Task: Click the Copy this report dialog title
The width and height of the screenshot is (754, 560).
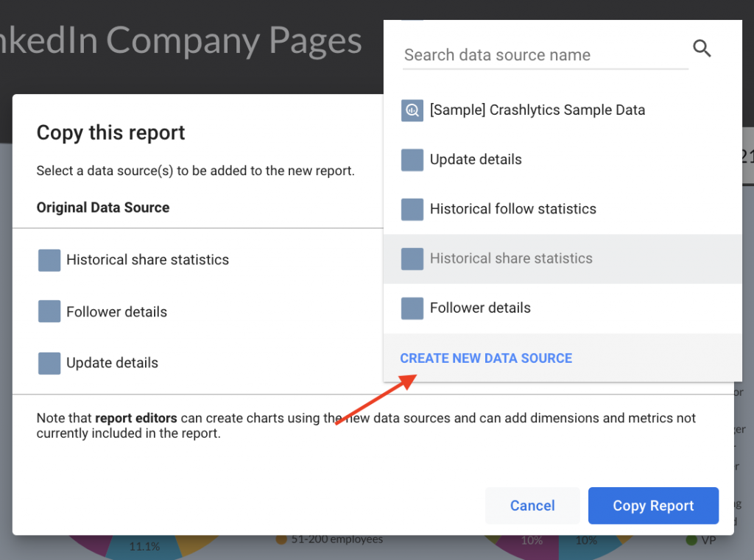Action: pos(110,132)
